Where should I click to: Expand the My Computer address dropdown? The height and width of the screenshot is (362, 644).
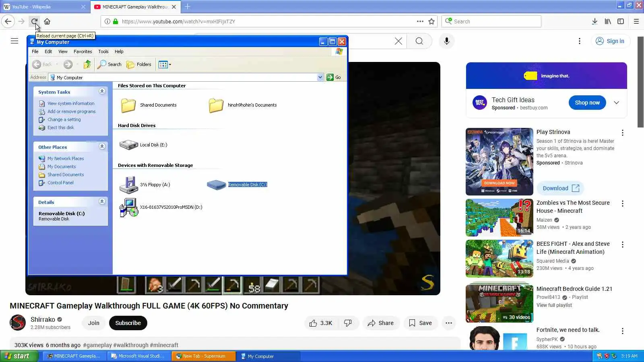[320, 77]
